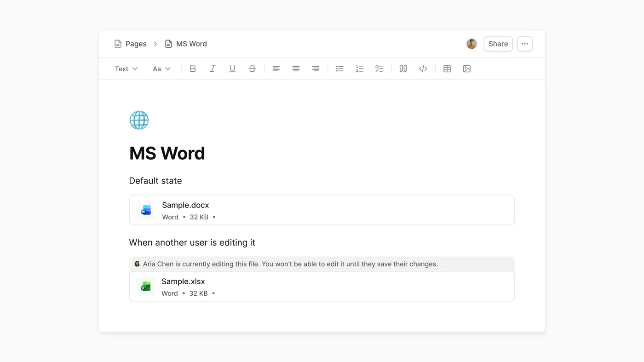
Task: Select MS Word breadcrumb item
Action: (x=186, y=44)
